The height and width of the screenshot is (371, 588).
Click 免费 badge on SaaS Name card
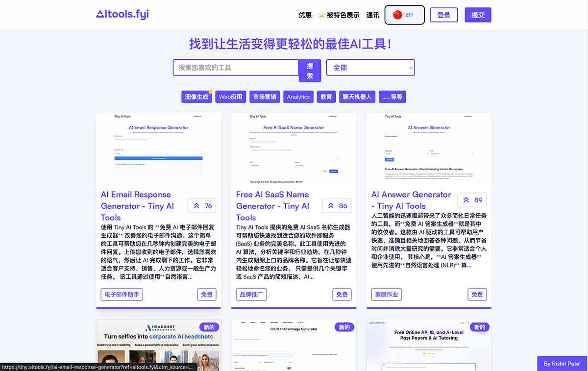tap(342, 295)
